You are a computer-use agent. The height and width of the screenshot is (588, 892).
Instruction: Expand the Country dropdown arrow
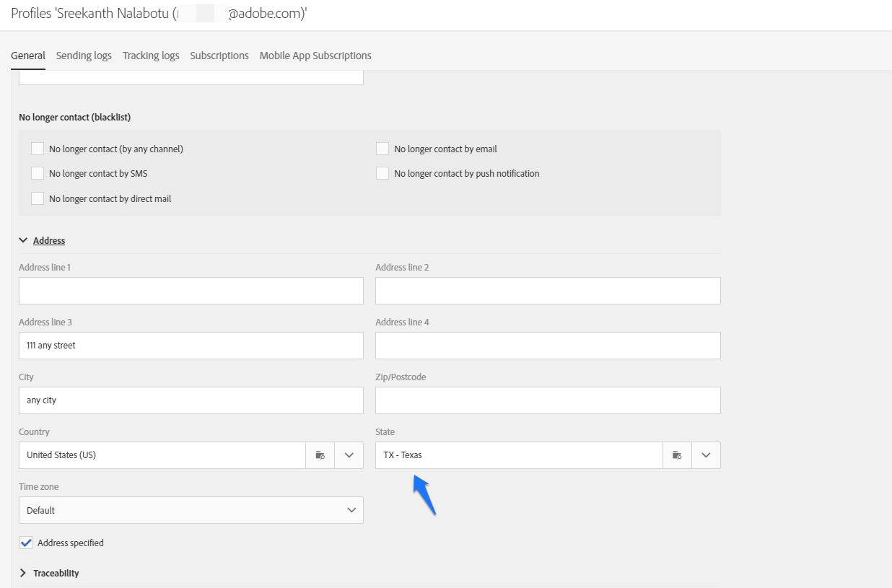tap(349, 455)
